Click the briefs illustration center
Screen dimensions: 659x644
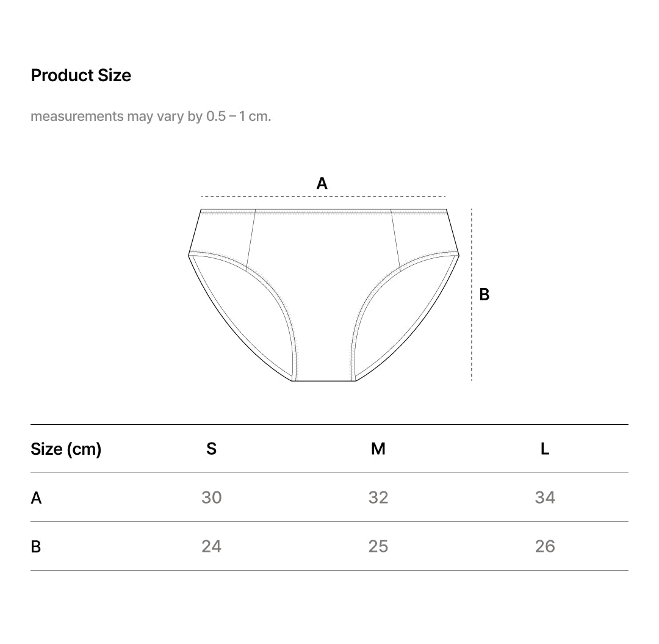(x=323, y=293)
